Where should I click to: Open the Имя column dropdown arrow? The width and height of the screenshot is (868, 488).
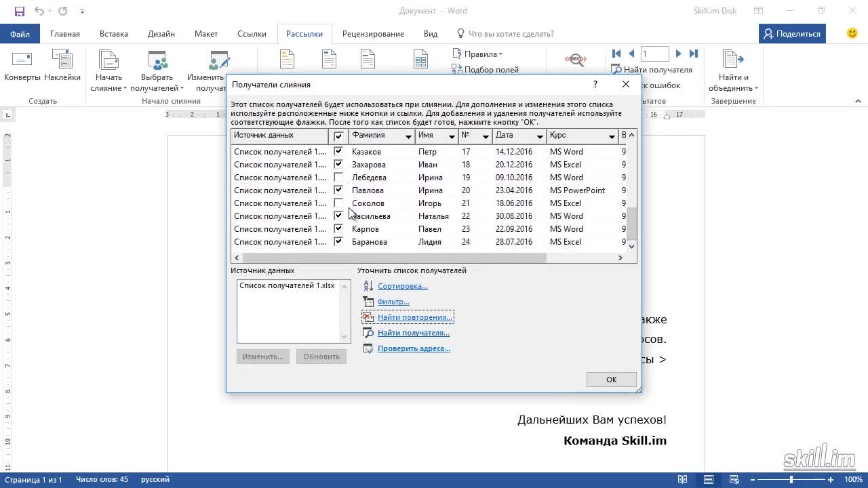click(x=452, y=137)
